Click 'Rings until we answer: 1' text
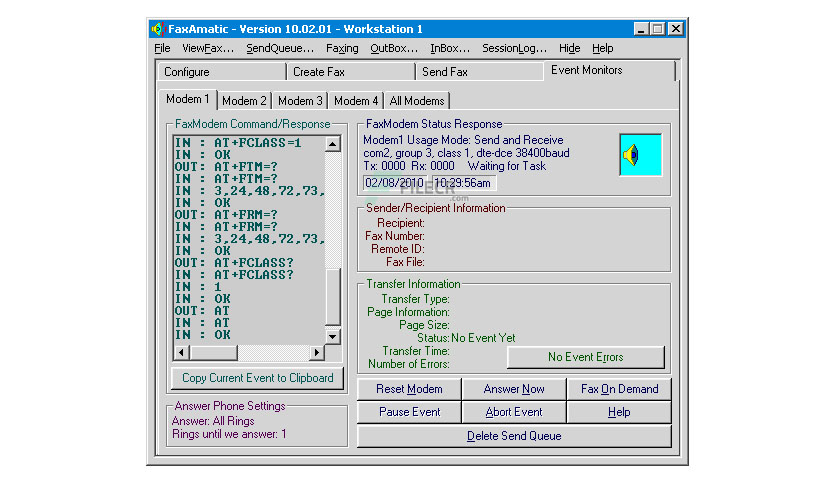The height and width of the screenshot is (484, 836). (x=229, y=434)
